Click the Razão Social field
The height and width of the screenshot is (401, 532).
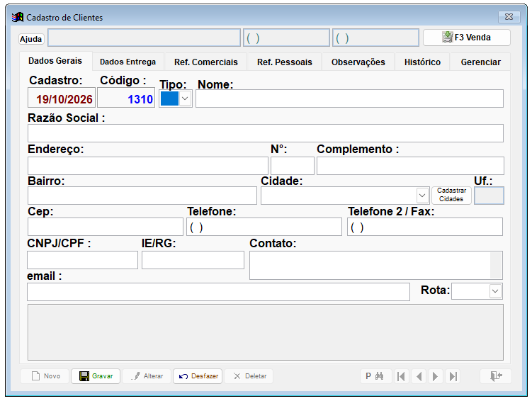point(266,133)
